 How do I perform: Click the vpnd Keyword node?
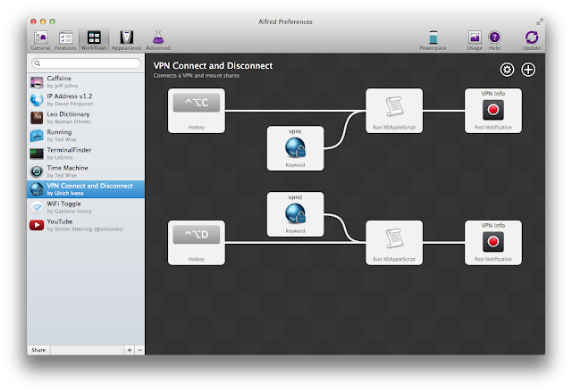295,214
